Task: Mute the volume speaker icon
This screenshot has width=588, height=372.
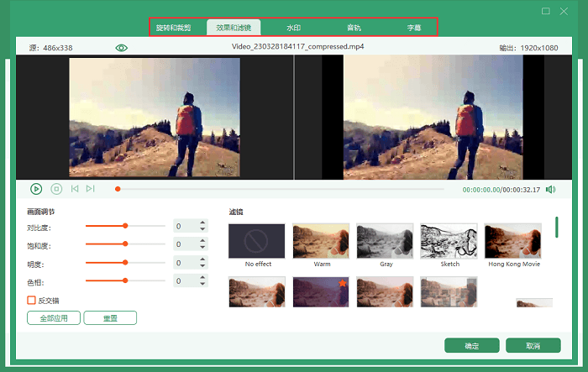Action: pos(550,190)
